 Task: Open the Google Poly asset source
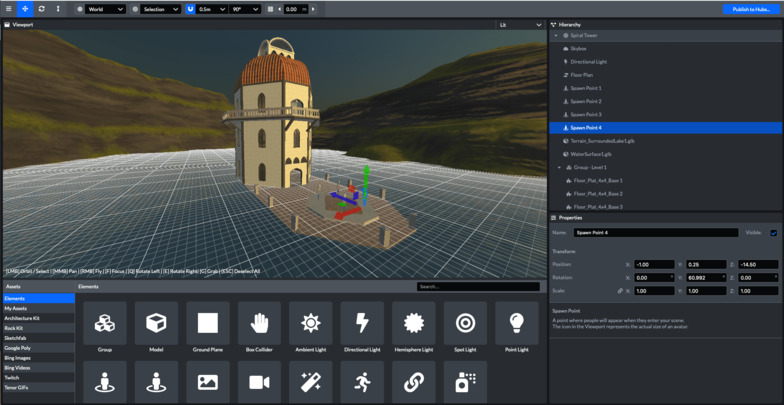coord(38,348)
